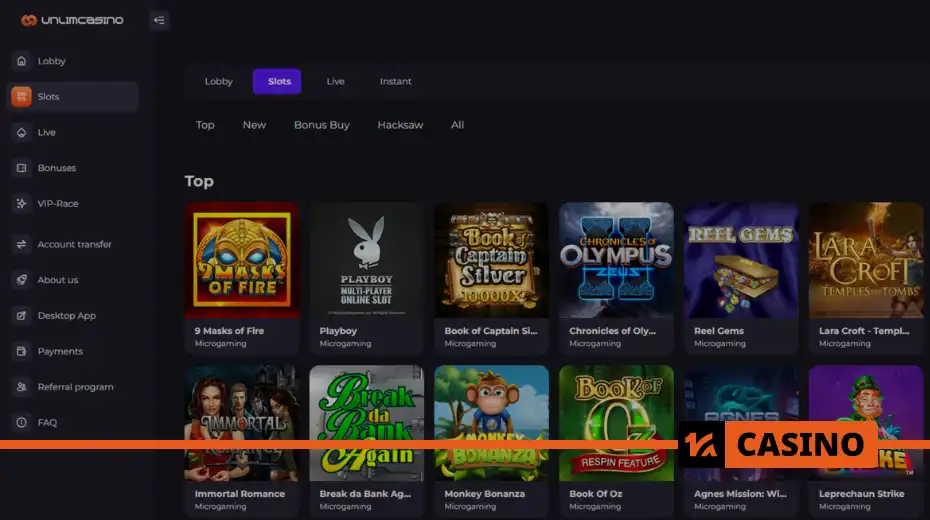The width and height of the screenshot is (930, 520).
Task: Select the New filter category
Action: 254,125
